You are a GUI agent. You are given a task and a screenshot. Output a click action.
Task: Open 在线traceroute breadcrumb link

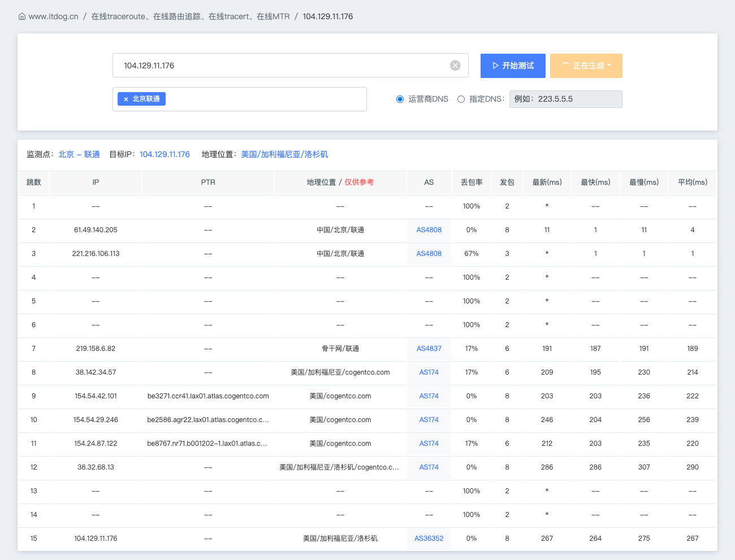pos(191,16)
